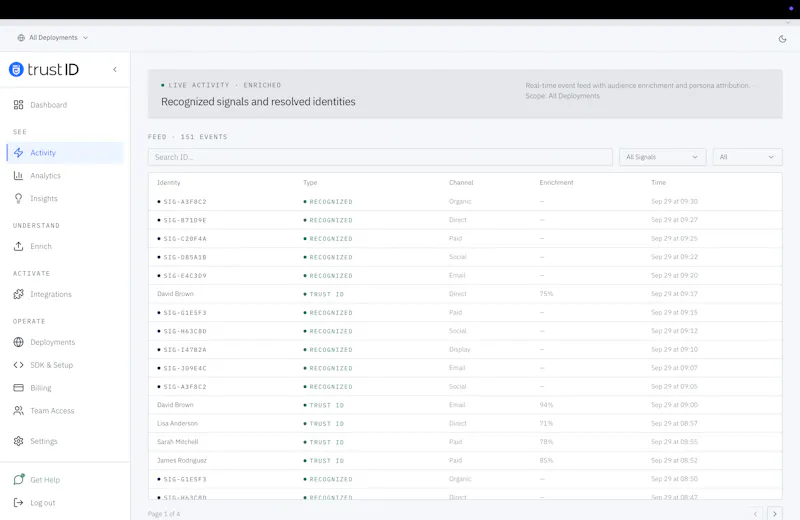Click the Deployments globe icon
This screenshot has height=520, width=800.
pos(18,342)
